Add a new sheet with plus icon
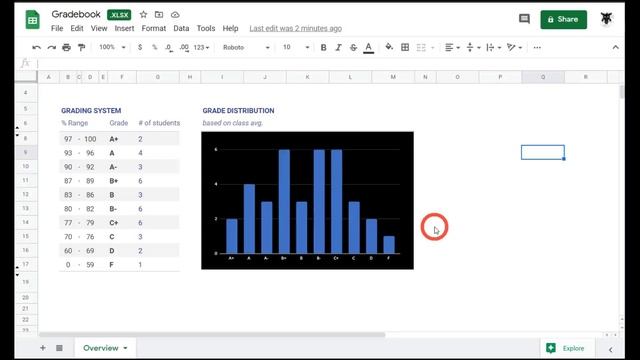Image resolution: width=640 pixels, height=360 pixels. tap(43, 348)
